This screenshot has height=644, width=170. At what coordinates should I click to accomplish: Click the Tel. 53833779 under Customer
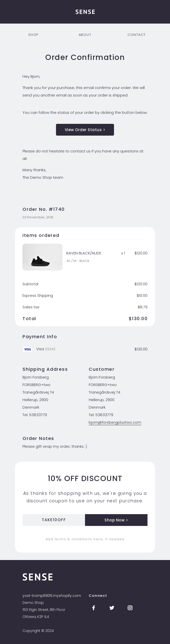[101, 415]
